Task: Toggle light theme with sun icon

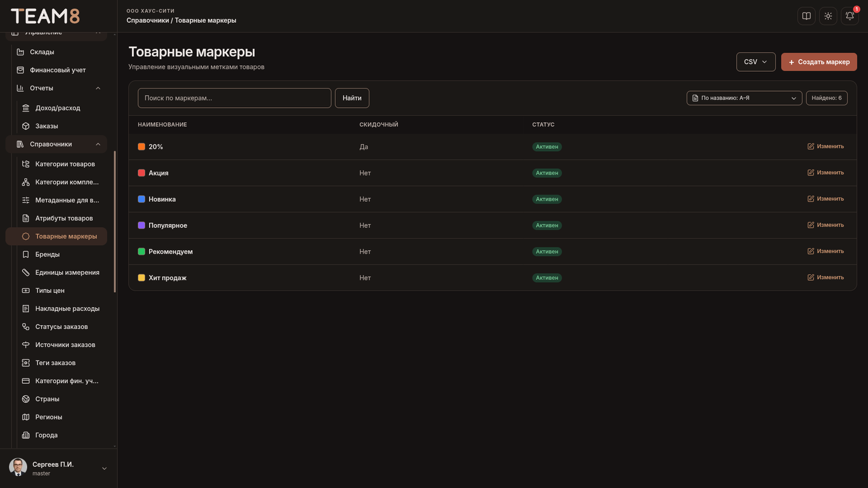Action: 828,16
